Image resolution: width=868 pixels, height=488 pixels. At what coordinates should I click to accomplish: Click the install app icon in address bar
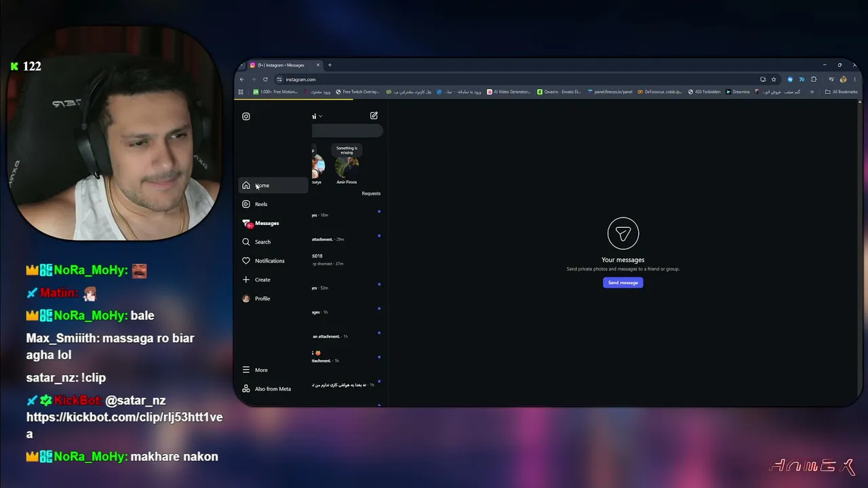point(763,79)
